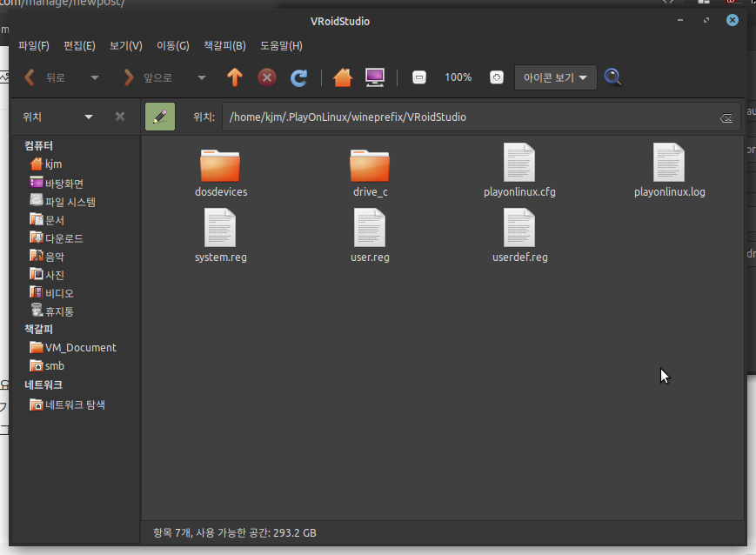Minimize the VRoidStudio window
756x555 pixels.
pos(680,20)
